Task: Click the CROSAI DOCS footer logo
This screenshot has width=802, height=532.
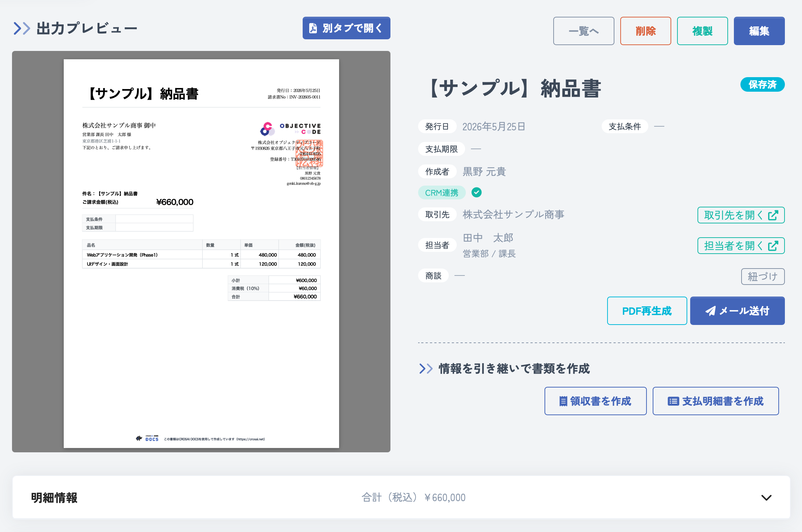Action: coord(148,438)
